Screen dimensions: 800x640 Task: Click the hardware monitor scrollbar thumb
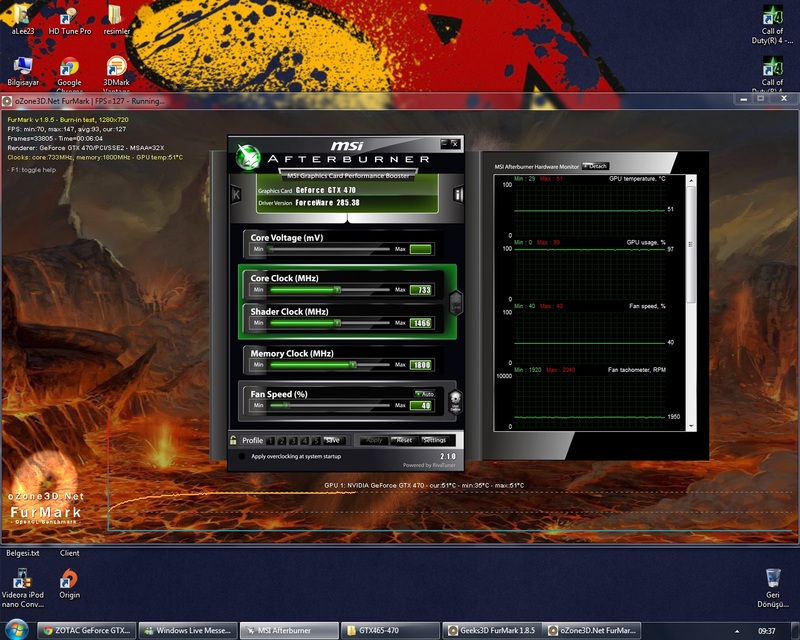691,244
